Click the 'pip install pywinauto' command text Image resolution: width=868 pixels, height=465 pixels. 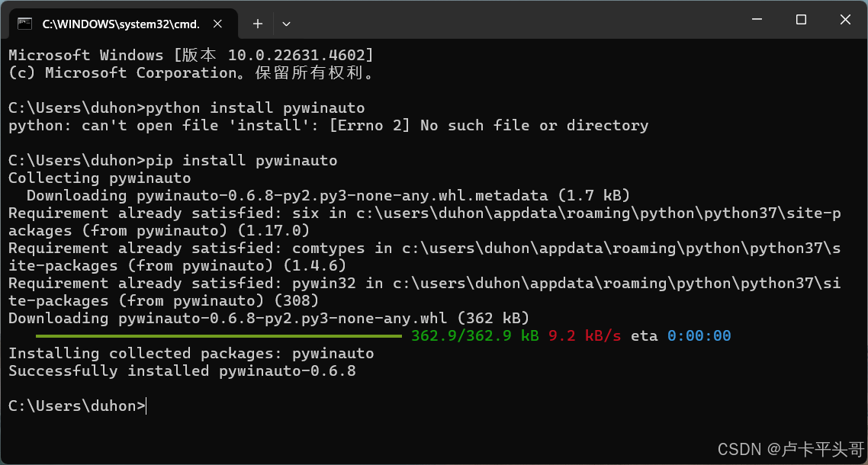[x=242, y=161]
